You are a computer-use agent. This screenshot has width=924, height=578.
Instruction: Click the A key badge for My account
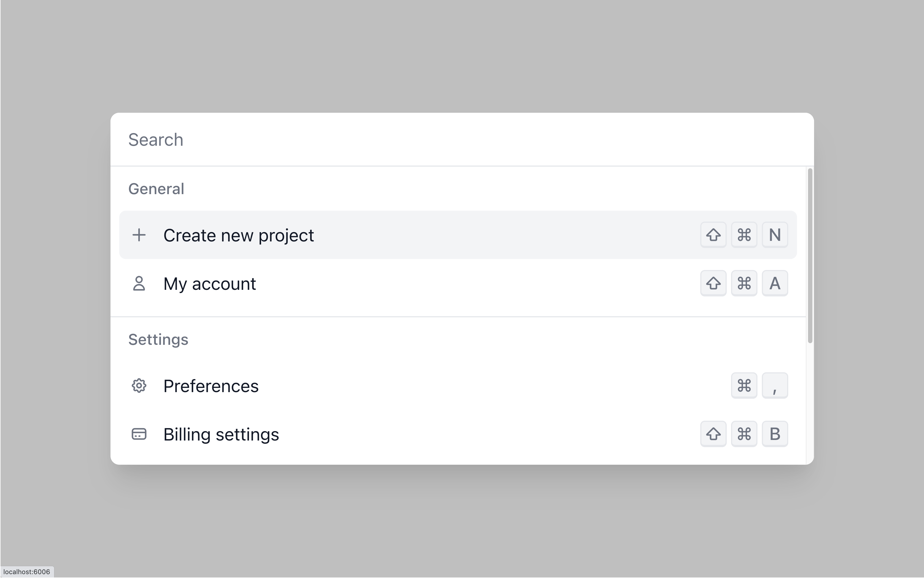click(x=775, y=283)
